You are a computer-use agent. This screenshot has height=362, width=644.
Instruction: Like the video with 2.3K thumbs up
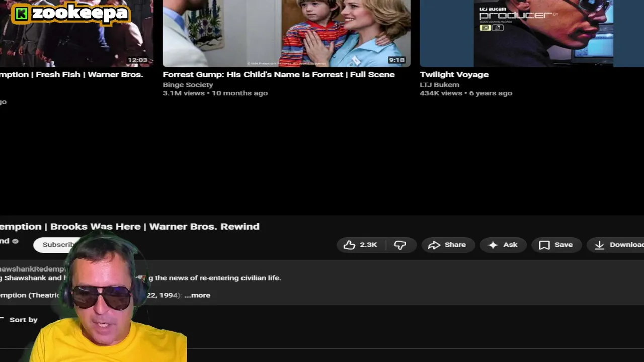click(x=361, y=245)
